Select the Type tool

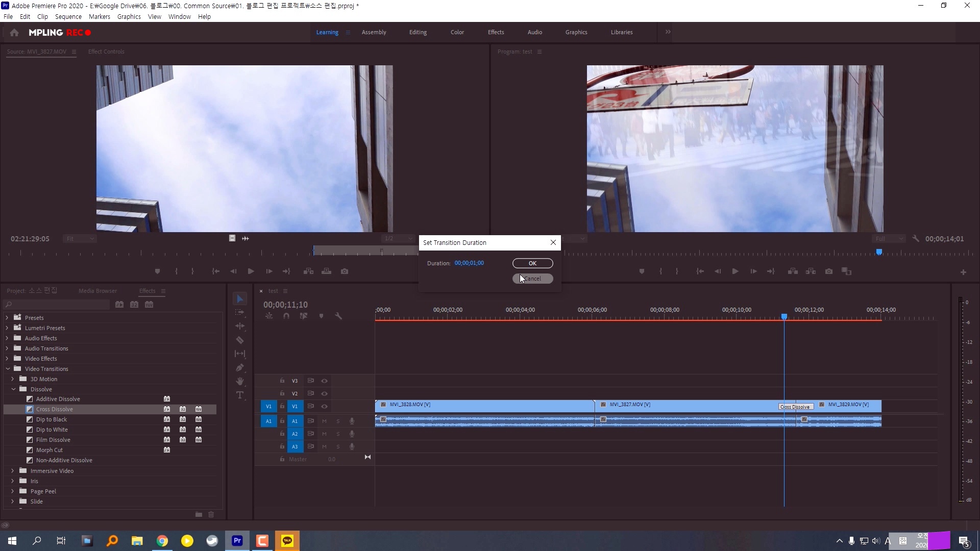pyautogui.click(x=240, y=395)
